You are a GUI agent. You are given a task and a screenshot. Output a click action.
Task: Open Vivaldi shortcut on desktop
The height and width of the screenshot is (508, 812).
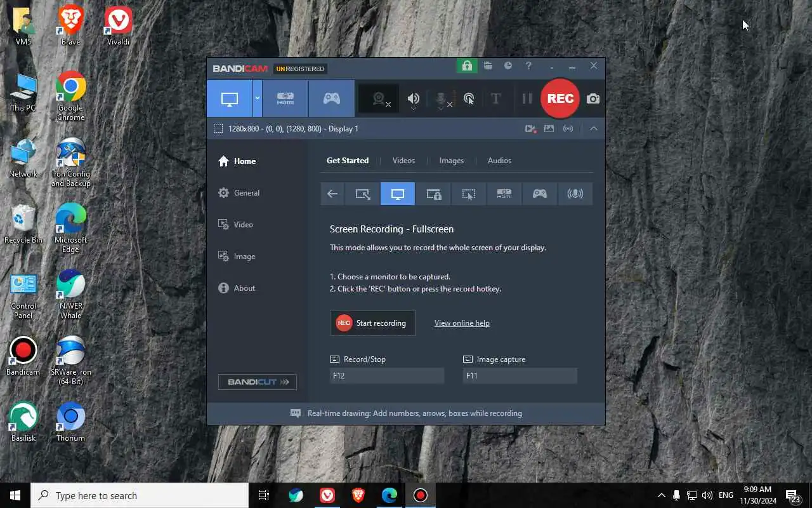tap(118, 26)
